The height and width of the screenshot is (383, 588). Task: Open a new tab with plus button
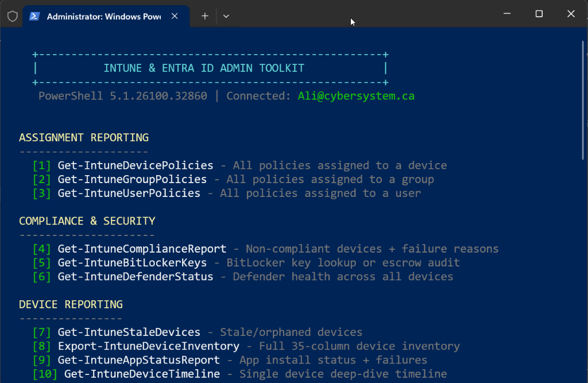point(205,16)
